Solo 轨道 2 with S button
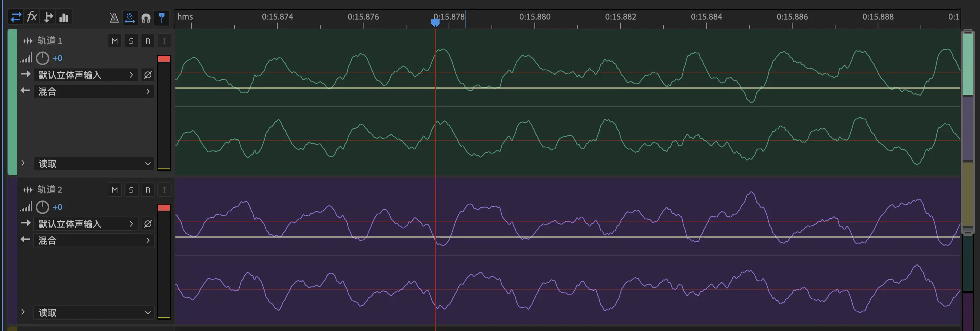 tap(131, 190)
